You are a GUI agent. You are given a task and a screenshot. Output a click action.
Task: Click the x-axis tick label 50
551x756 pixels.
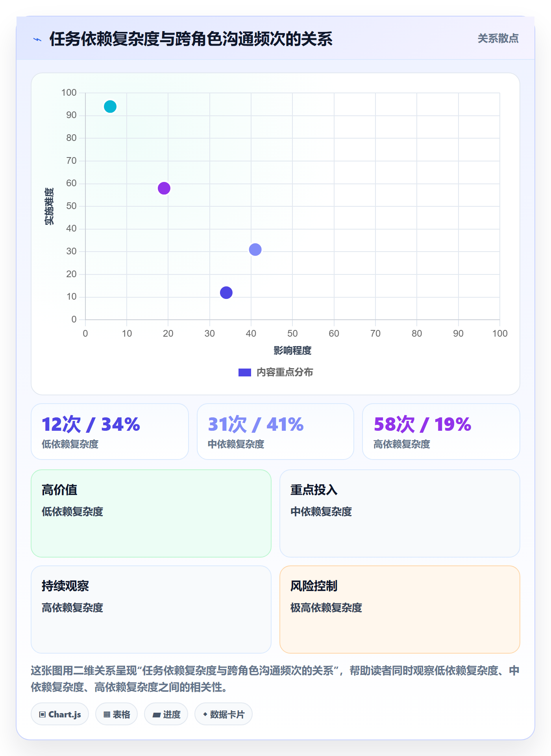(292, 334)
